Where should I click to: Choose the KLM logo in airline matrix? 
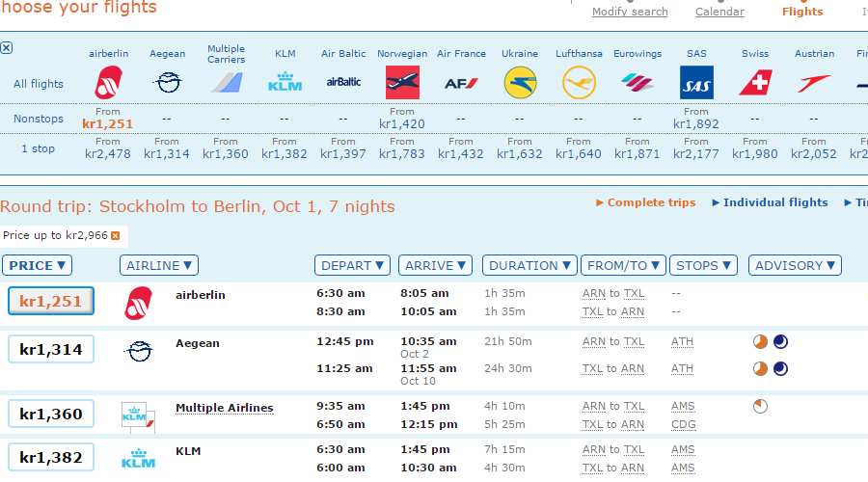[x=285, y=82]
